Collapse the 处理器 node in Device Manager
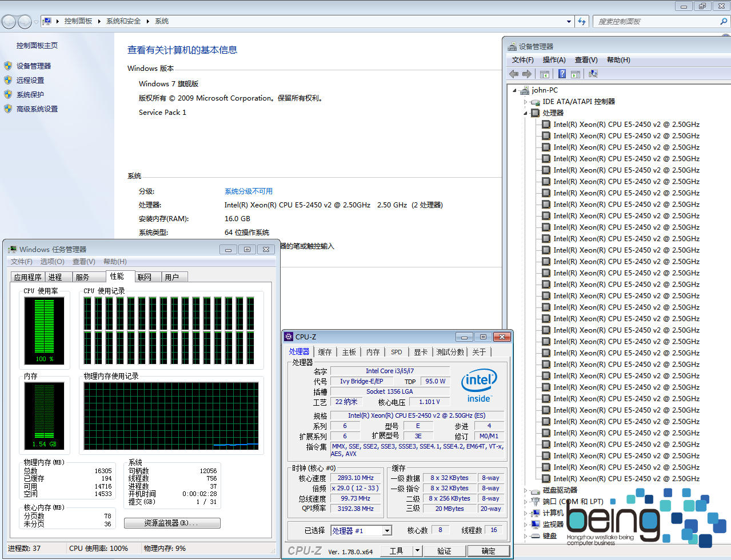 526,113
